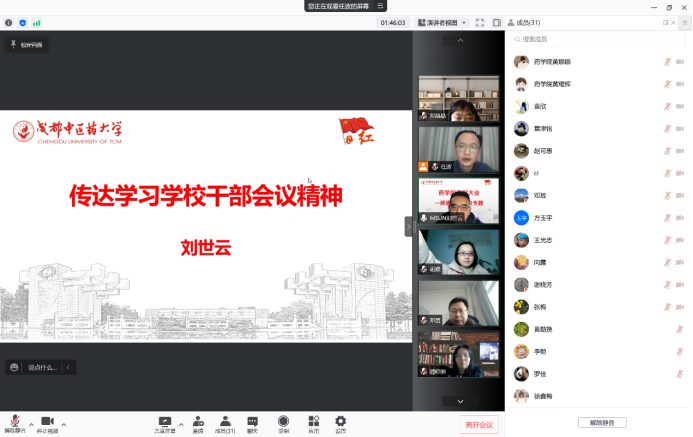Select member 王光志 in list
This screenshot has width=693, height=437.
[599, 240]
